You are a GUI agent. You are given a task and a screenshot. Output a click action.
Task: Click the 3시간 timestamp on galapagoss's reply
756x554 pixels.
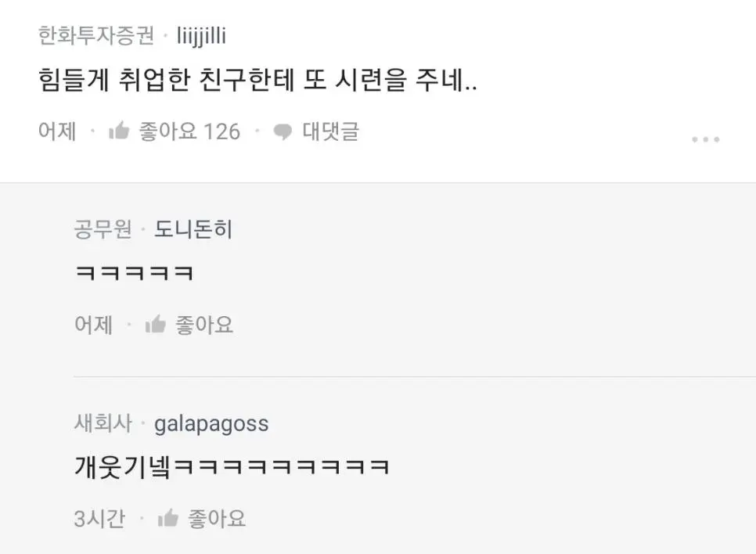click(100, 519)
